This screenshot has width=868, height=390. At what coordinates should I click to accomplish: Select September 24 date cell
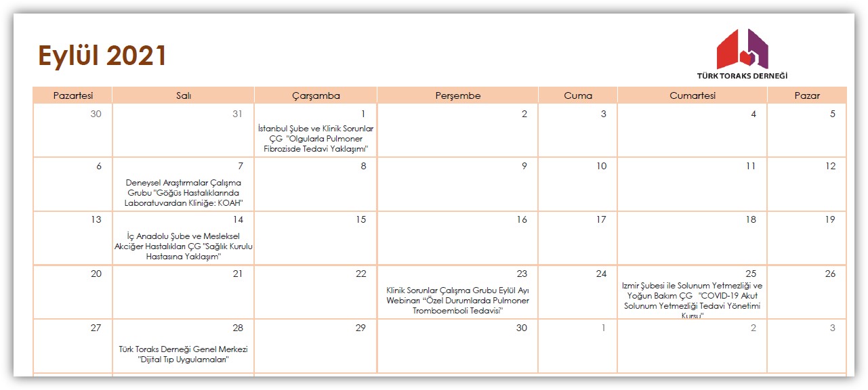pyautogui.click(x=578, y=291)
